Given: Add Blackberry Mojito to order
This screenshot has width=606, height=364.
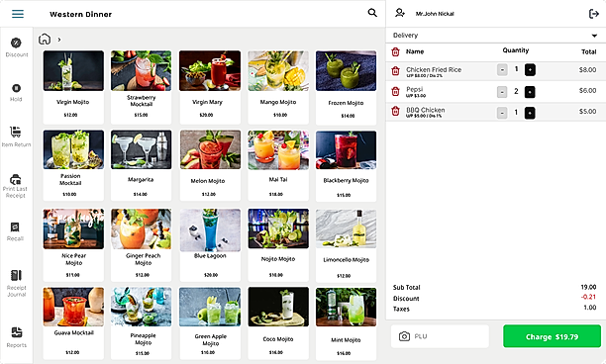Looking at the screenshot, I should coord(346,166).
